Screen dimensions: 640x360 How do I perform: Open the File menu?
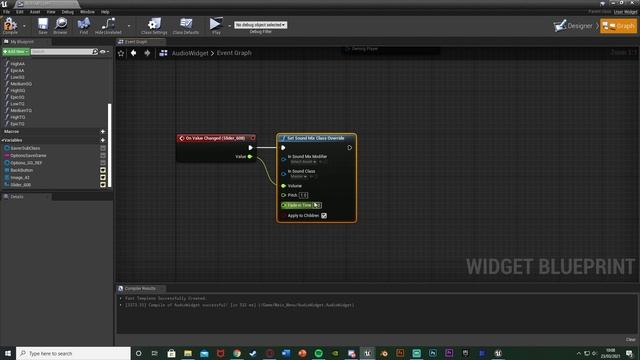tap(7, 12)
